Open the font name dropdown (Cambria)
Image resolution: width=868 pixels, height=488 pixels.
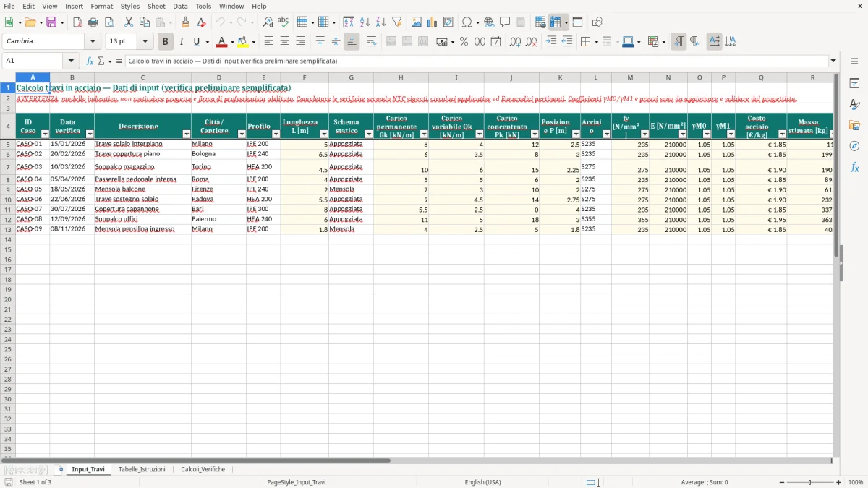click(93, 42)
